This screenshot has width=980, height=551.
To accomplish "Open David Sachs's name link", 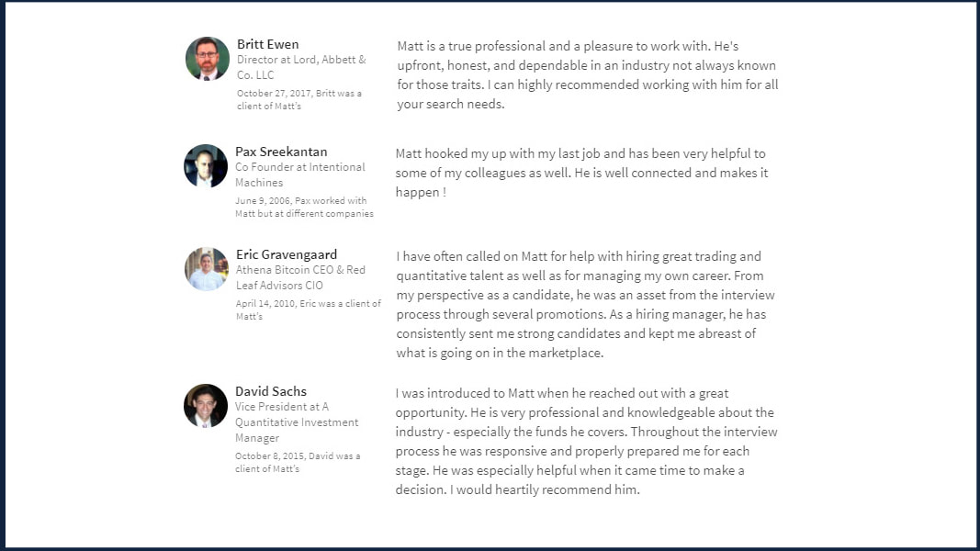I will (x=271, y=392).
